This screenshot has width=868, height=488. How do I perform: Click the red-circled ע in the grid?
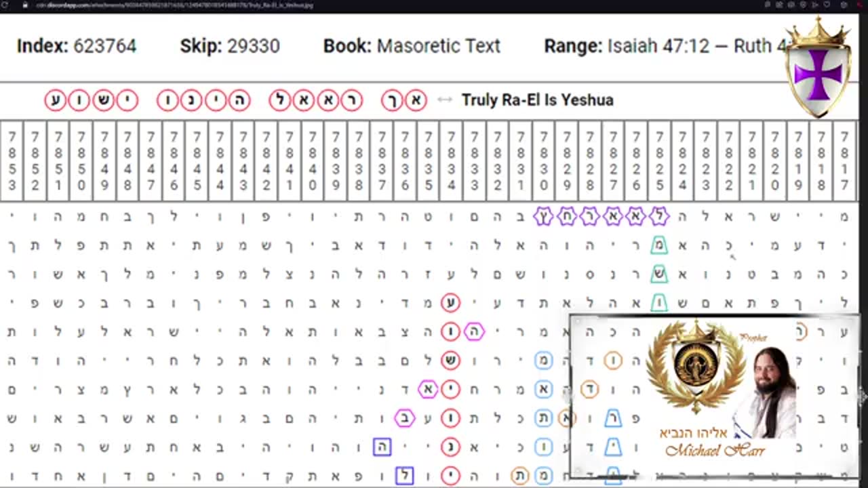tap(451, 302)
